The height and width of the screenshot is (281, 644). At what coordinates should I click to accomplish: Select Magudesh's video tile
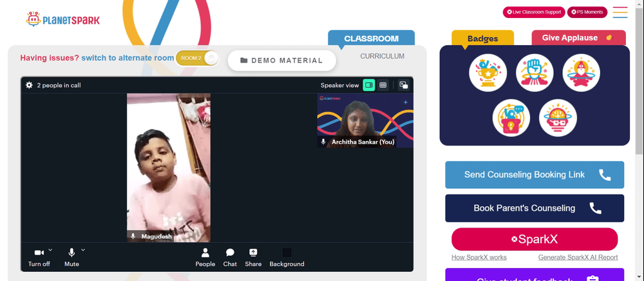[x=168, y=168]
